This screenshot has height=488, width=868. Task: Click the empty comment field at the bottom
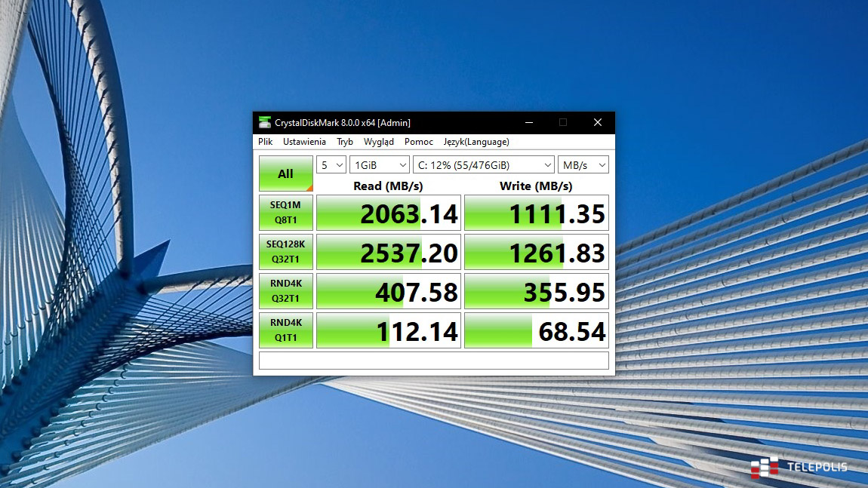pyautogui.click(x=433, y=361)
